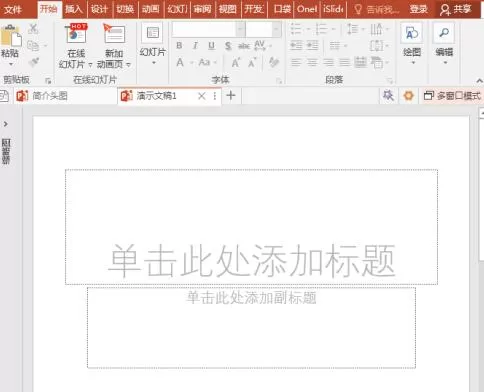Click the Cut scissors icon
This screenshot has width=484, height=392.
pyautogui.click(x=33, y=29)
